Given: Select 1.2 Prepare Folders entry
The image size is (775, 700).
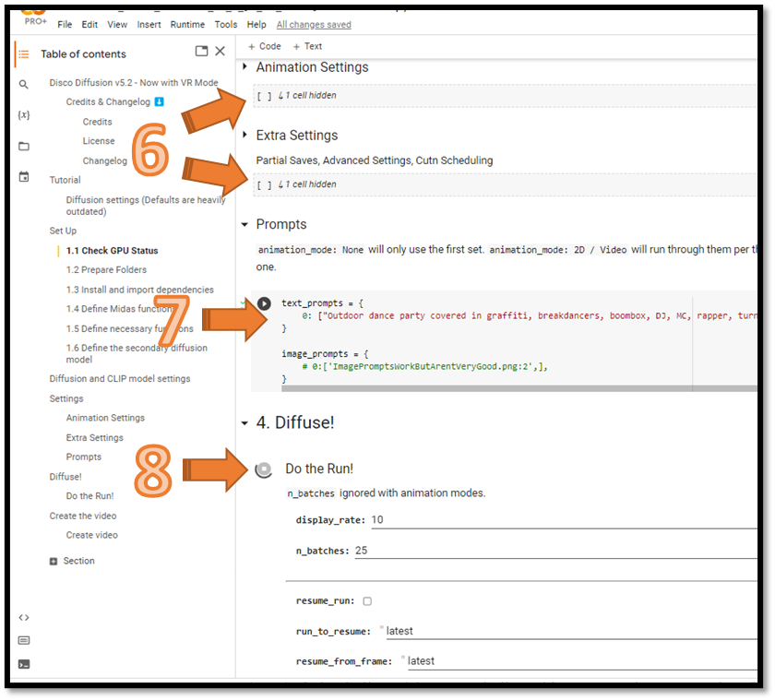Looking at the screenshot, I should pyautogui.click(x=106, y=270).
